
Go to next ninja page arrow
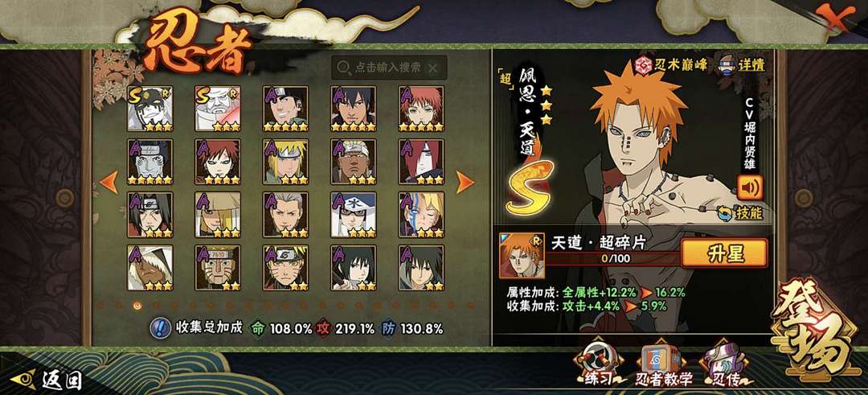tap(465, 183)
